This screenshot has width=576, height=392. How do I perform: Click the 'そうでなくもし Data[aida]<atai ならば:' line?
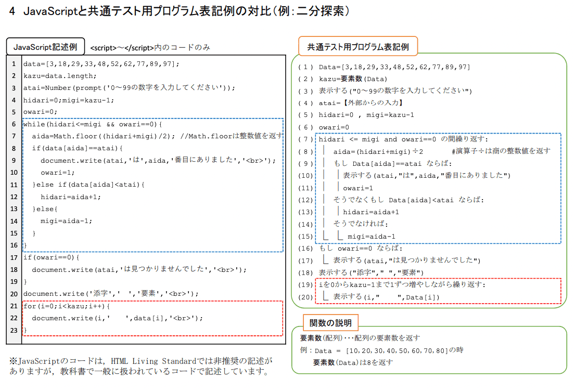click(408, 200)
